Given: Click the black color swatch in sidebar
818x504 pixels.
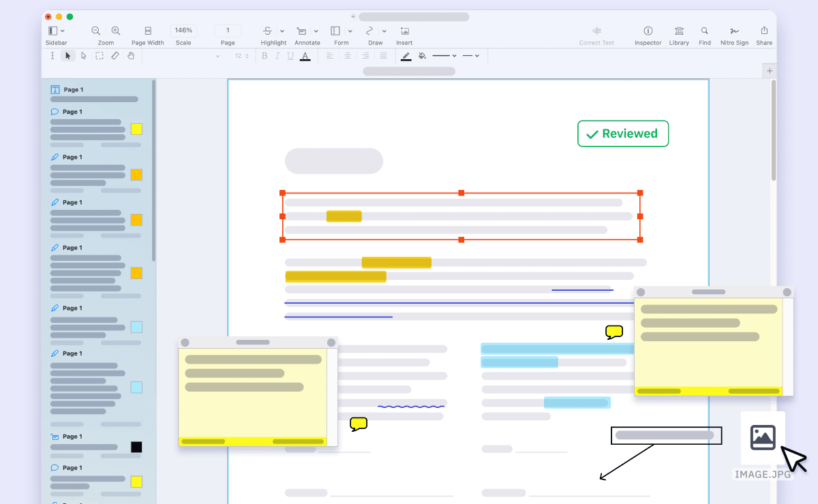Looking at the screenshot, I should click(x=136, y=447).
